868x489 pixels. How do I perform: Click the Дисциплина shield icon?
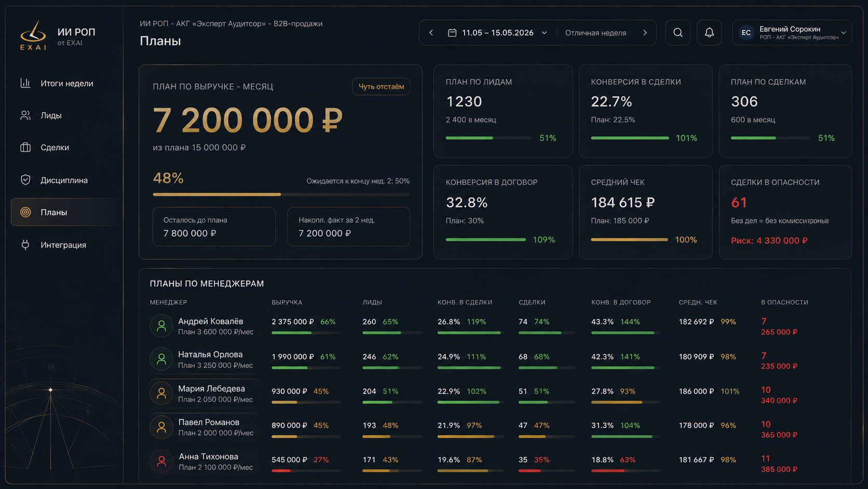pos(25,180)
